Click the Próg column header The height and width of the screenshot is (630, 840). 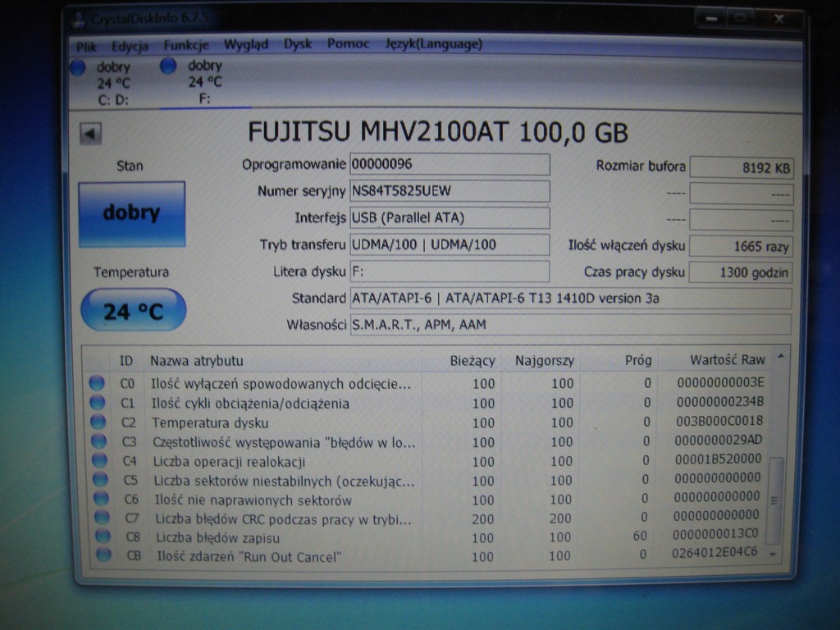click(619, 360)
